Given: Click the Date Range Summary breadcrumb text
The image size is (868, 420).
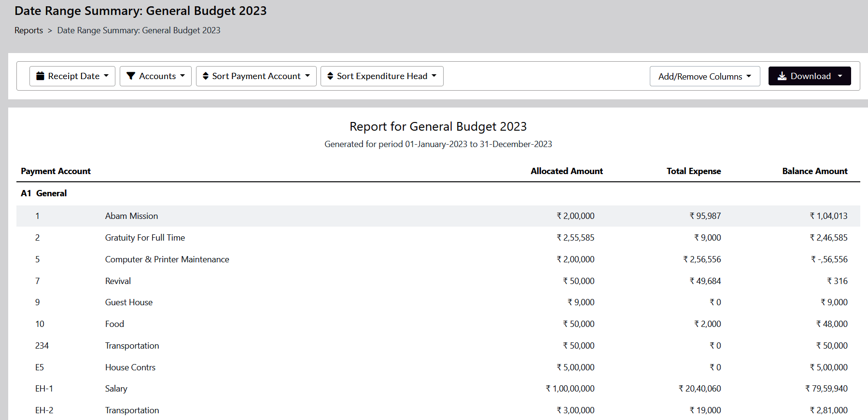Looking at the screenshot, I should tap(139, 30).
